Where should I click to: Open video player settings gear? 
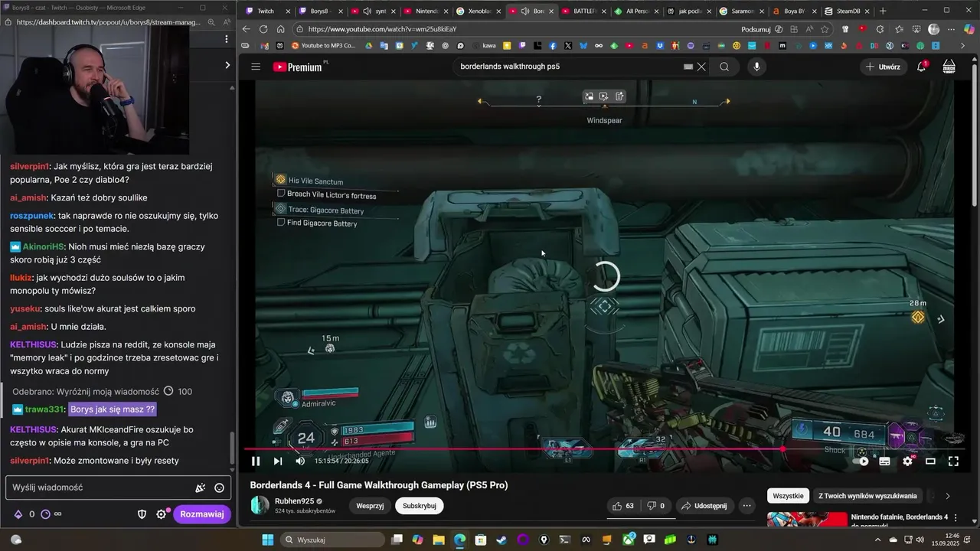[907, 461]
